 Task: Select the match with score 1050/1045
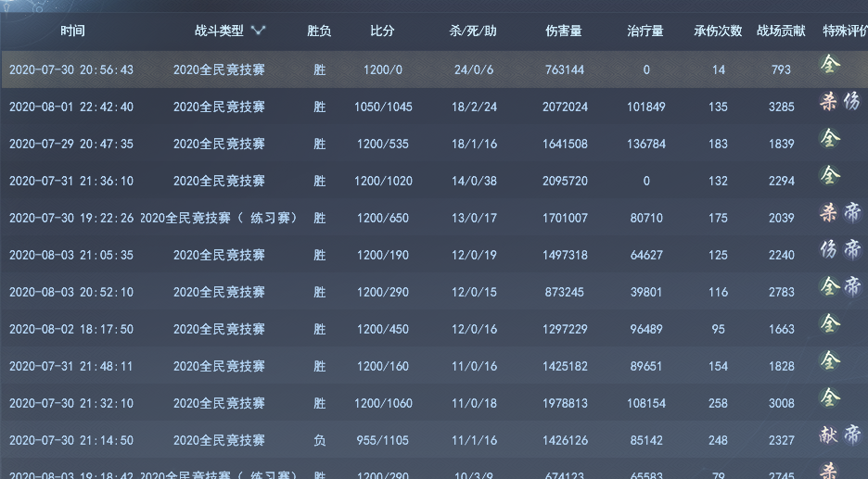point(383,107)
